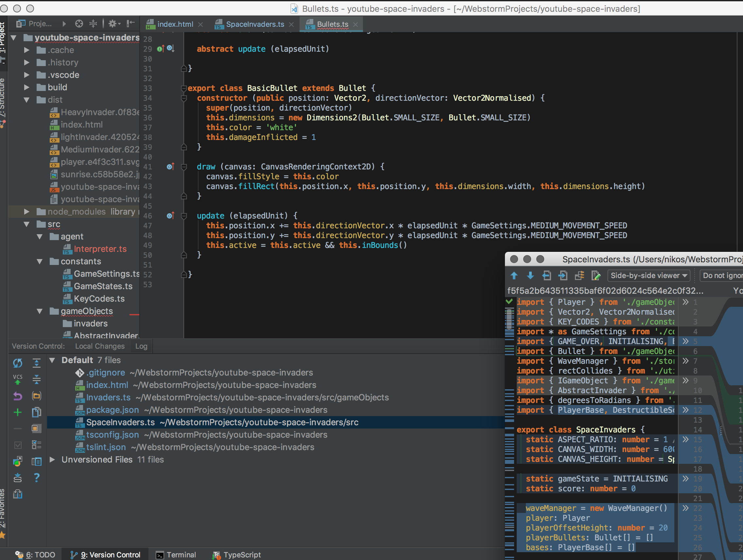Locate current file with crosshair icon
743x560 pixels.
point(79,24)
